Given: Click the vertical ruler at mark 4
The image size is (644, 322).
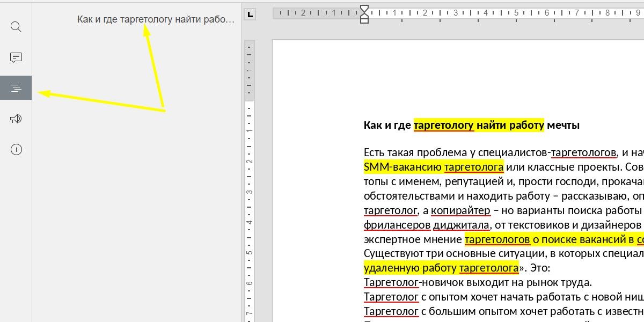Looking at the screenshot, I should point(249,222).
